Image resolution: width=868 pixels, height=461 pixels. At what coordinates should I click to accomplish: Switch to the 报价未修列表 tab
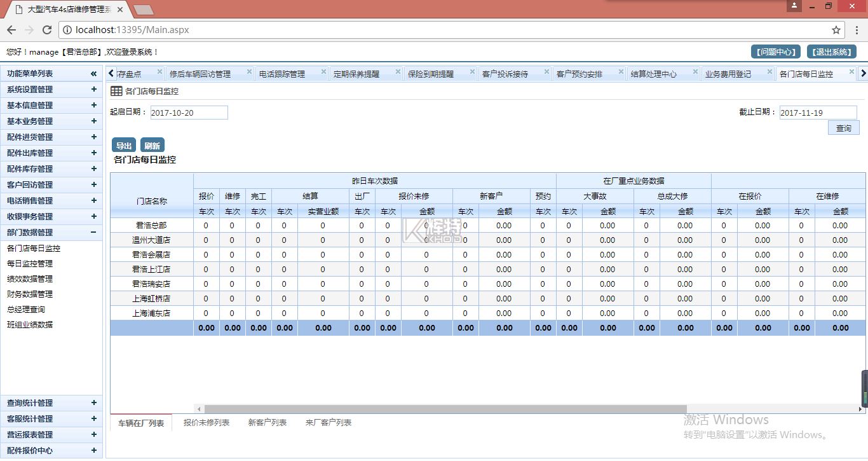point(207,423)
